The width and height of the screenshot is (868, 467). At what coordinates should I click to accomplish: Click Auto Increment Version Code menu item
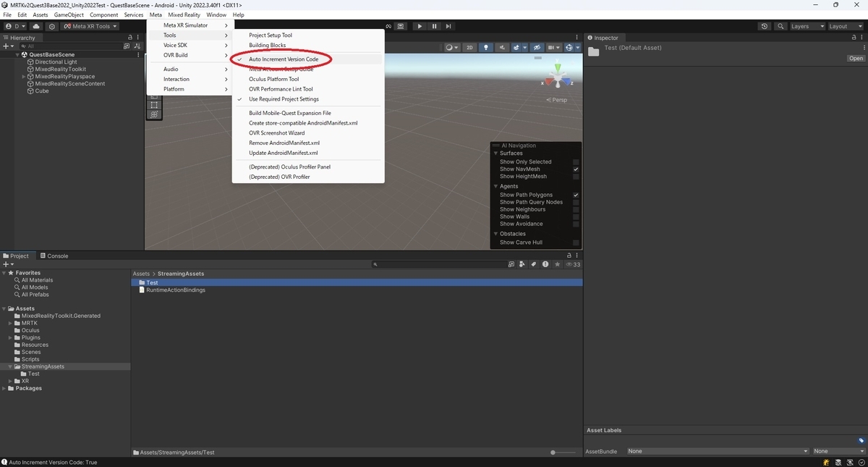308,59
